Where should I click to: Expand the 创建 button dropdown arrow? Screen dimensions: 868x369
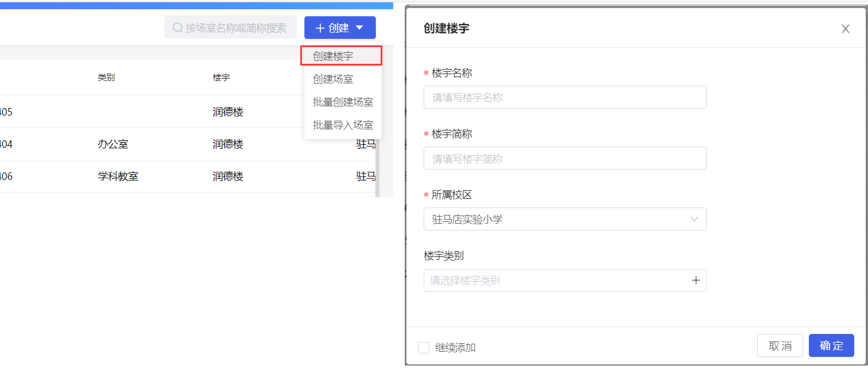pyautogui.click(x=359, y=28)
